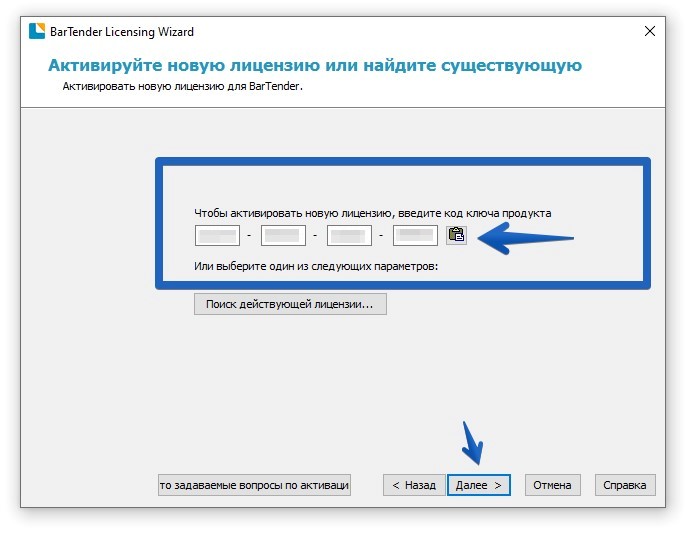The height and width of the screenshot is (535, 686).
Task: Click into the third product key field
Action: (x=349, y=236)
